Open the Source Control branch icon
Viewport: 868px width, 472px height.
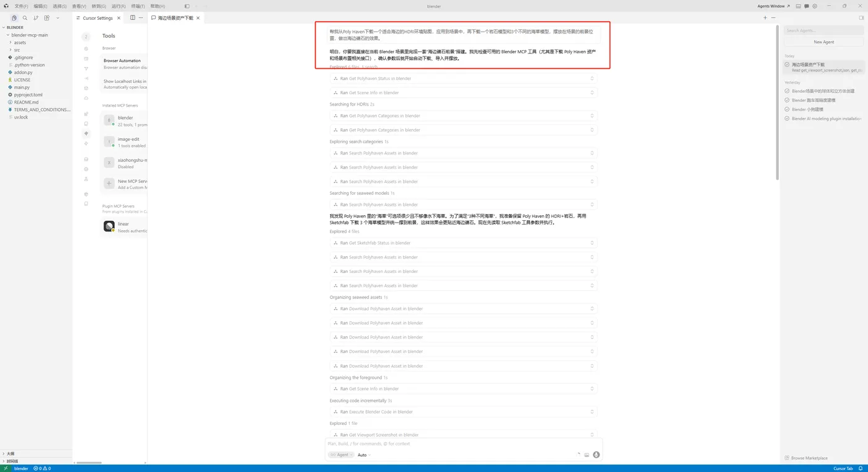[x=36, y=18]
